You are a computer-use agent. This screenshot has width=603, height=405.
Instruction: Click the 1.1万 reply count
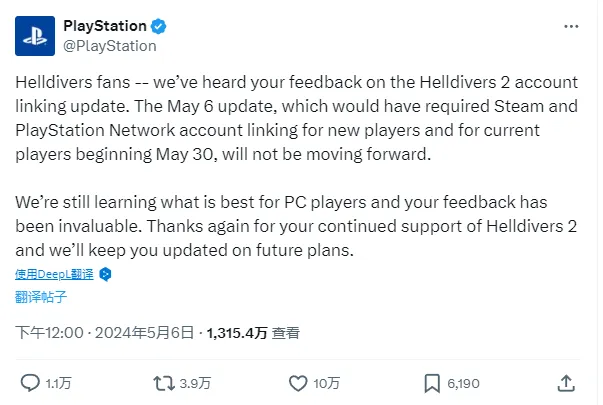click(x=59, y=383)
